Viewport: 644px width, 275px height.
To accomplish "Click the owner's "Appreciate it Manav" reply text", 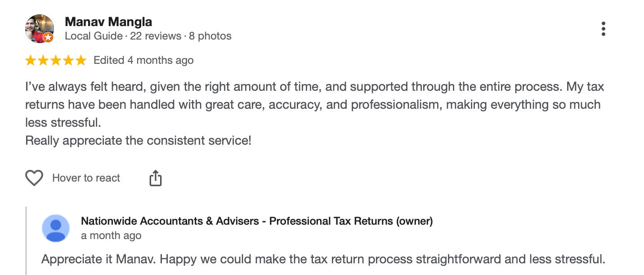I will tap(323, 259).
